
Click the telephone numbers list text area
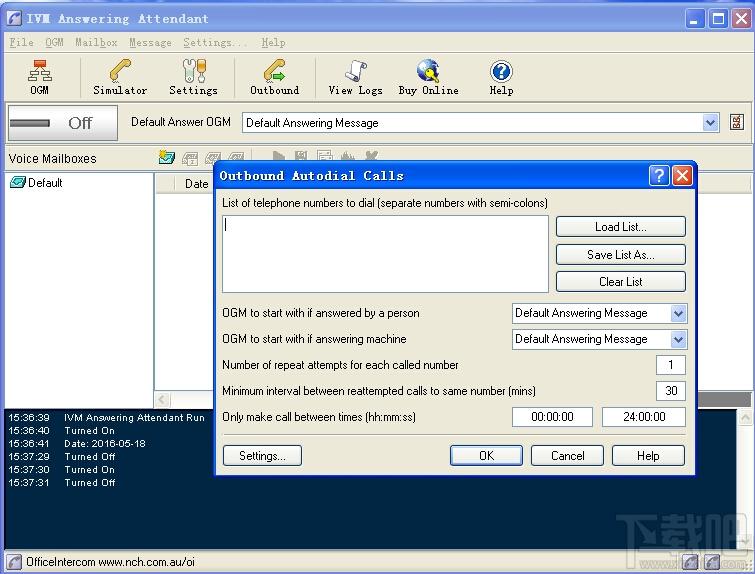(x=385, y=254)
